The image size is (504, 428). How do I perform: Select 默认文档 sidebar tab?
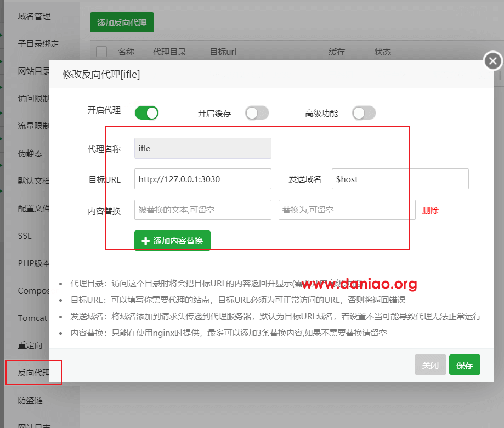pos(33,181)
